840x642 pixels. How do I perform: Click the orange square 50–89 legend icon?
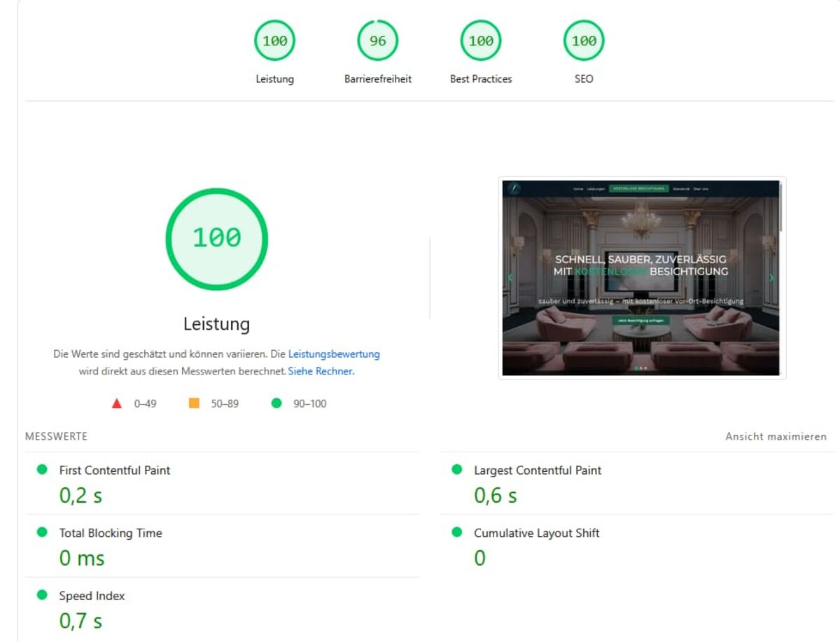[194, 403]
